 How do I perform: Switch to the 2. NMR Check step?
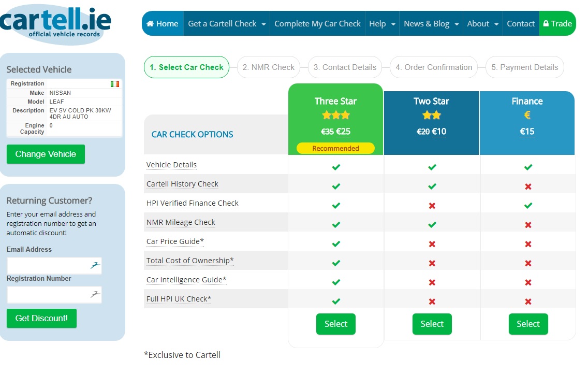pyautogui.click(x=269, y=67)
